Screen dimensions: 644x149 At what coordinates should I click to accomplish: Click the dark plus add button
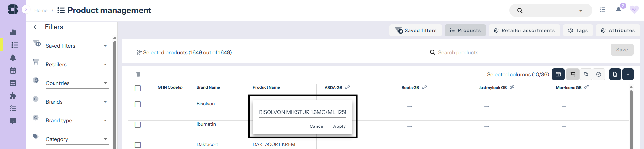(x=628, y=74)
